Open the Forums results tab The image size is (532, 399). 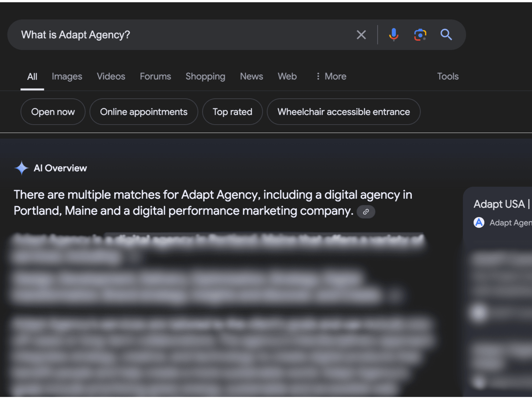tap(155, 76)
